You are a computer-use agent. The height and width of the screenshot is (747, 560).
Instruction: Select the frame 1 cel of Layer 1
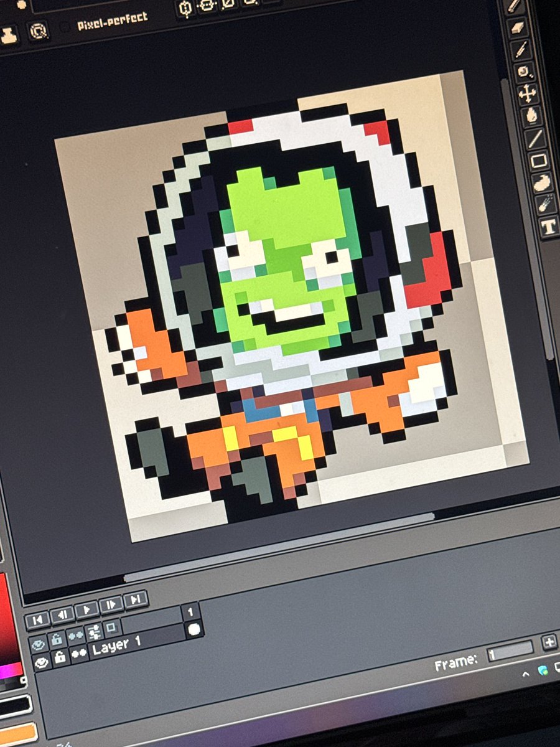pyautogui.click(x=195, y=629)
